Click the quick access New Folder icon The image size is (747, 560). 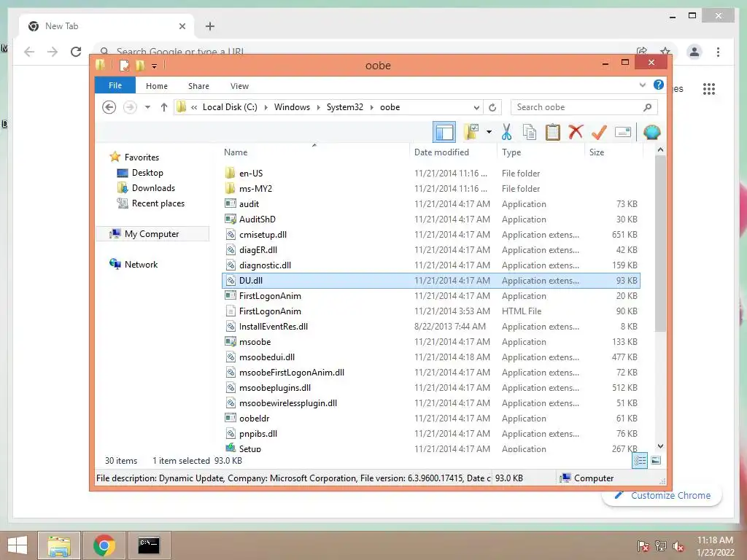click(x=140, y=65)
